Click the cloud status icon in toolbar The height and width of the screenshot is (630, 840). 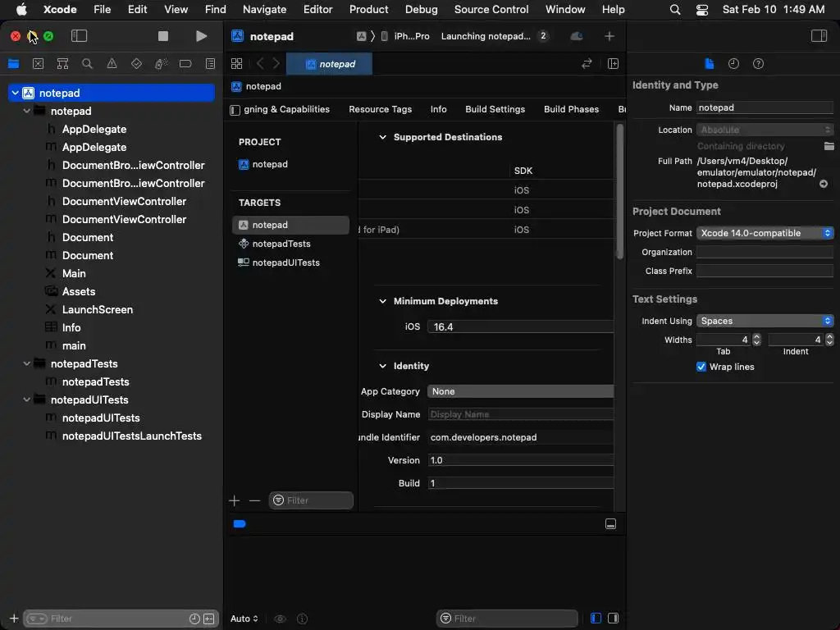[x=577, y=36]
